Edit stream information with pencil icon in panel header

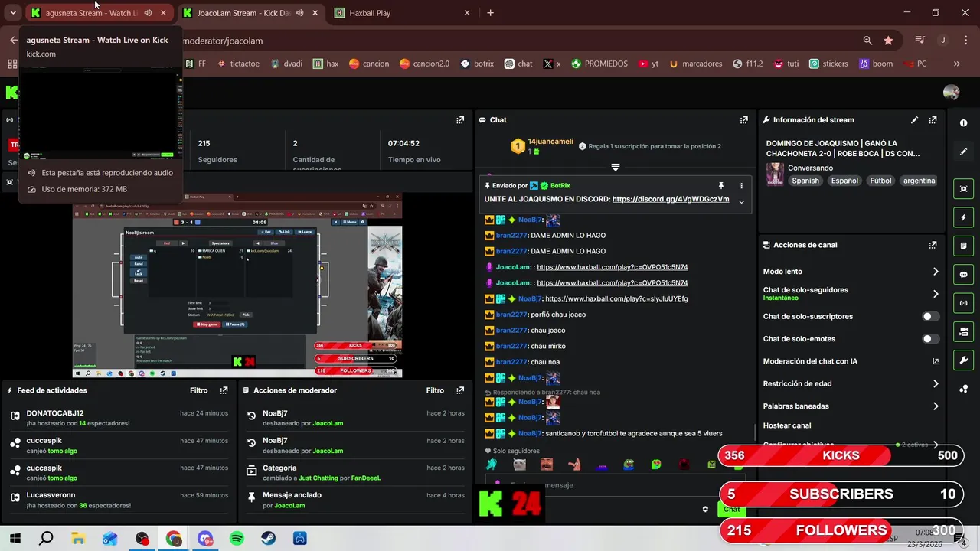[914, 120]
